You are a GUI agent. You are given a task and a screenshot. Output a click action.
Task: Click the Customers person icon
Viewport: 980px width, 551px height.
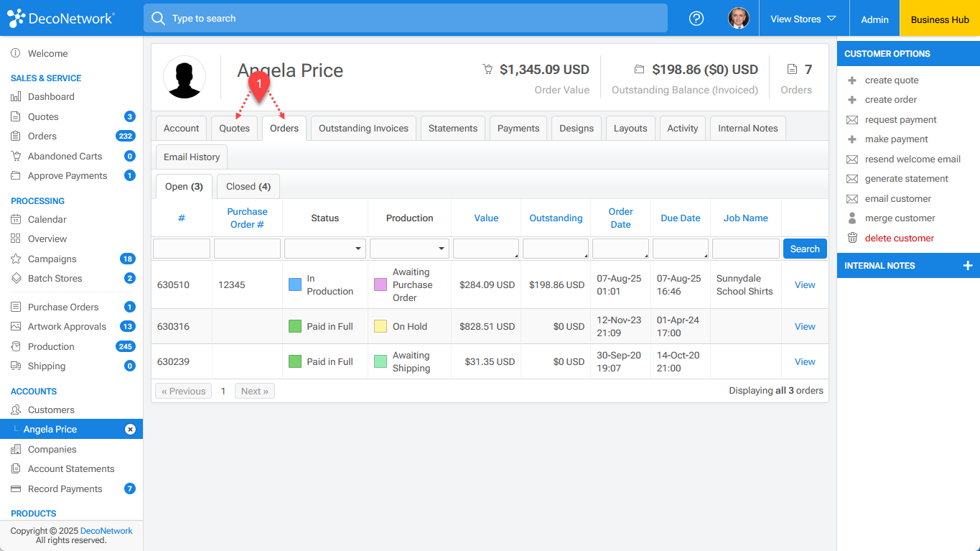[x=16, y=409]
